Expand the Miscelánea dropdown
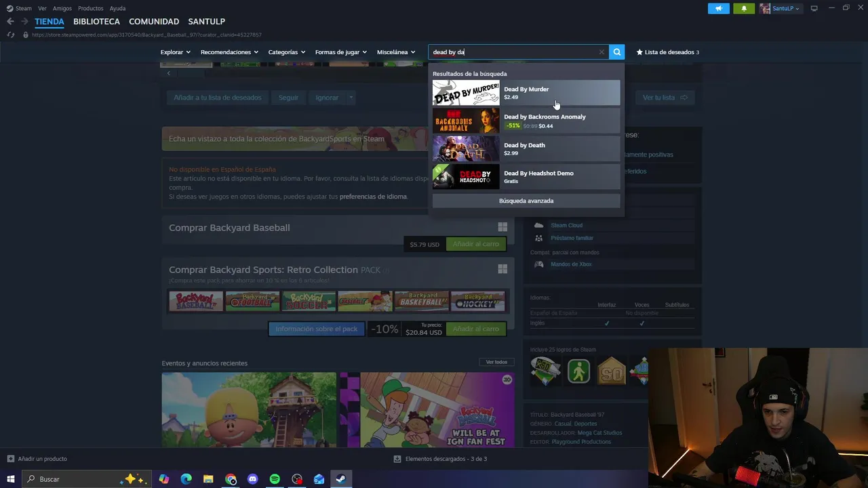 (396, 52)
